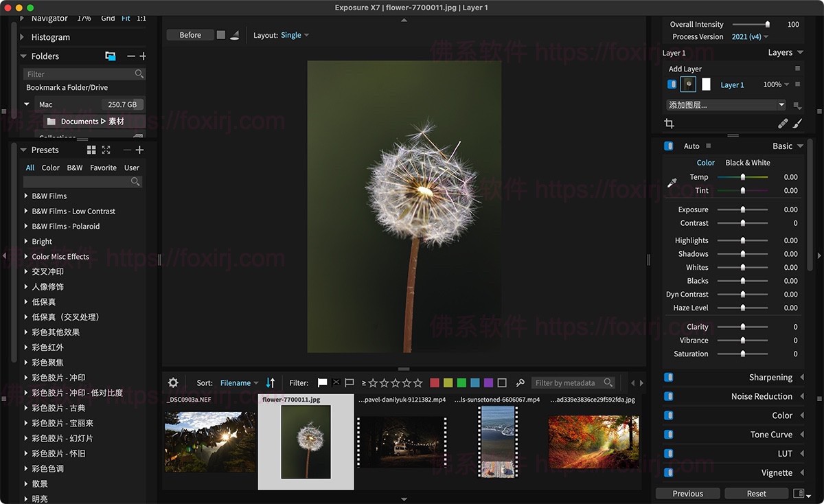Switch to the Favorite presets tab
The image size is (824, 504).
point(103,167)
